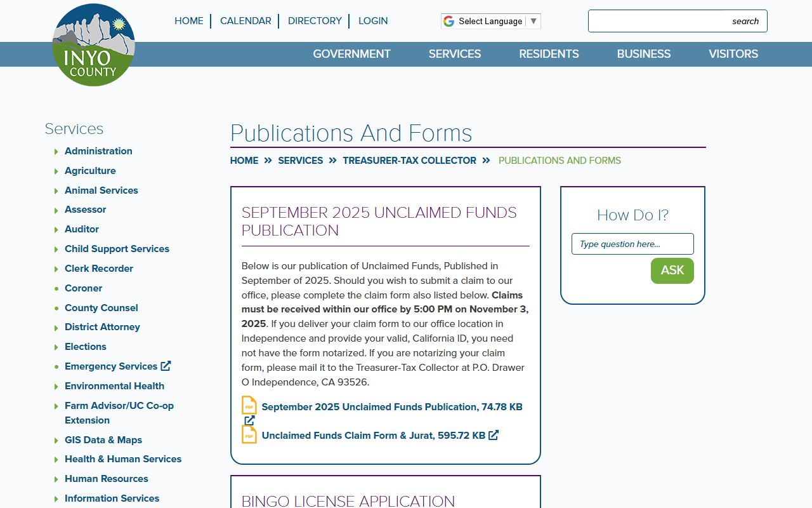Viewport: 812px width, 508px height.
Task: Click PDF icon beside Unclaimed Funds Claim Form
Action: click(x=249, y=434)
